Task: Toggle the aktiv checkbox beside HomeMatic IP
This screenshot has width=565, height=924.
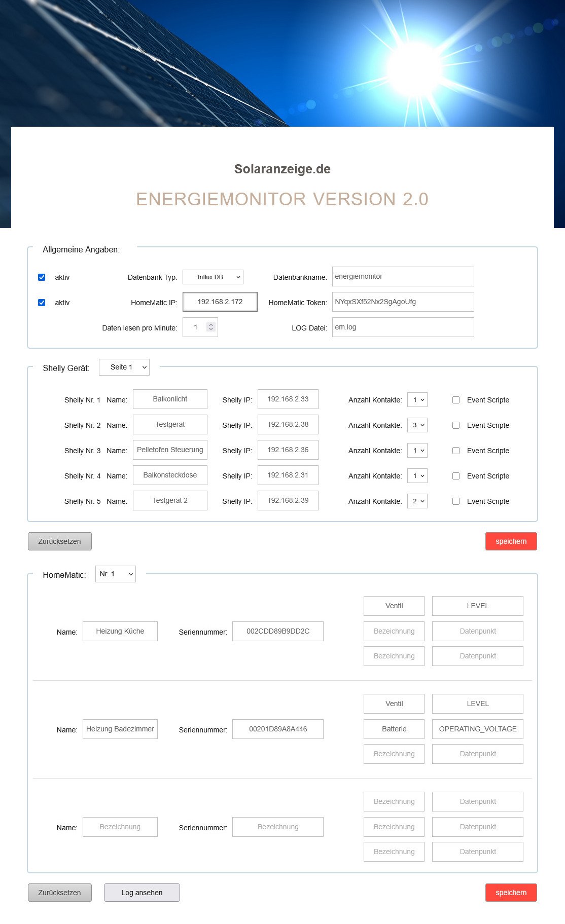Action: (42, 303)
